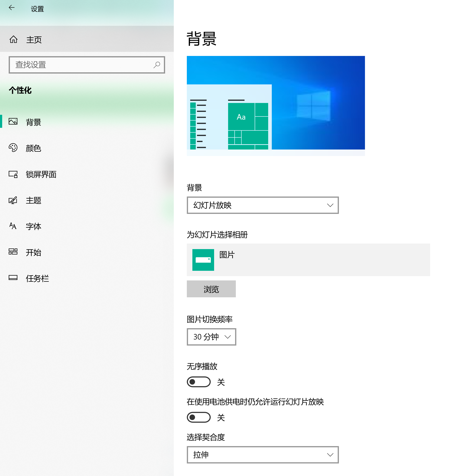The height and width of the screenshot is (476, 462).
Task: Click the search magnifier icon
Action: tap(157, 65)
